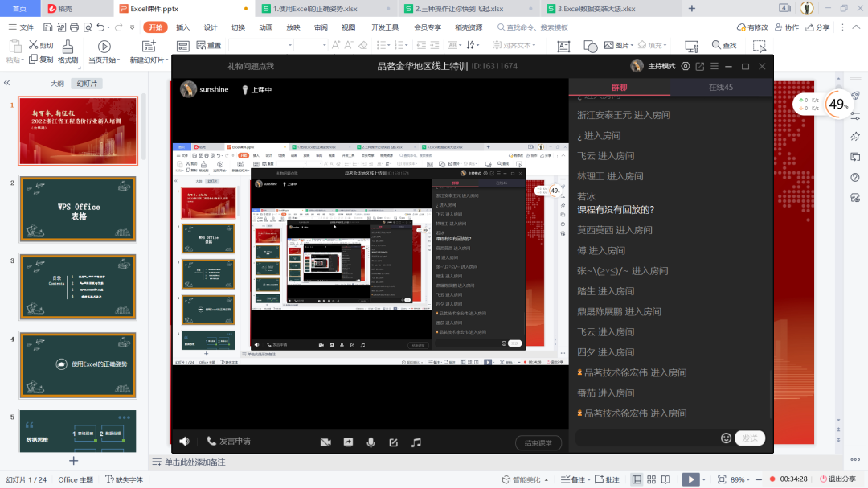Click the screen share icon in classroom bar
The height and width of the screenshot is (489, 868).
pyautogui.click(x=348, y=442)
